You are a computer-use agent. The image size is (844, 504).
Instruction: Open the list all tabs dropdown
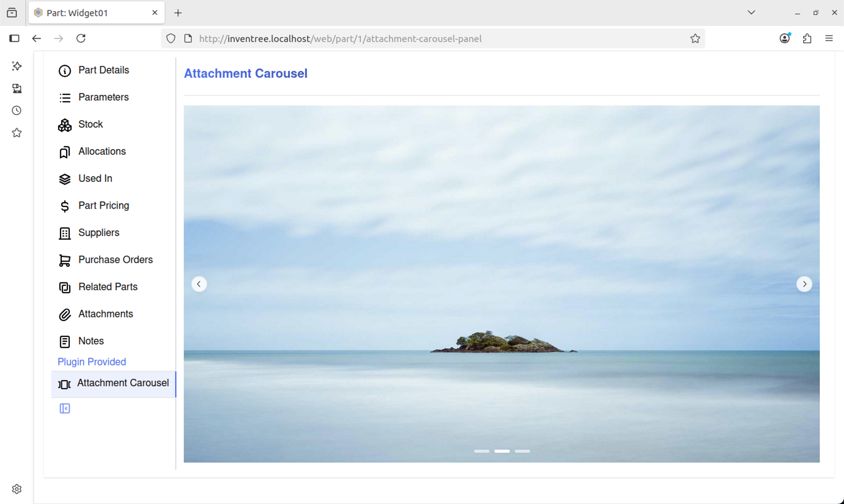[x=751, y=12]
